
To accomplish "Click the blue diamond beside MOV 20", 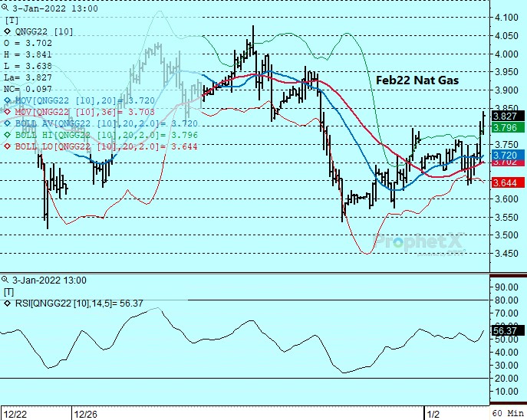I will (7, 100).
